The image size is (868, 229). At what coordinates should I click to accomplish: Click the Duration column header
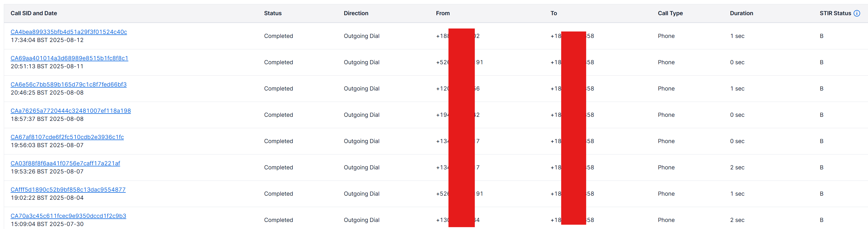click(x=741, y=13)
